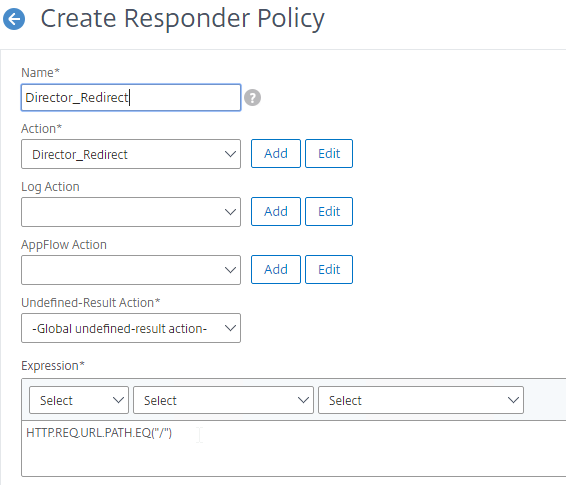
Task: Open the middle Expression Select dropdown
Action: click(x=223, y=400)
